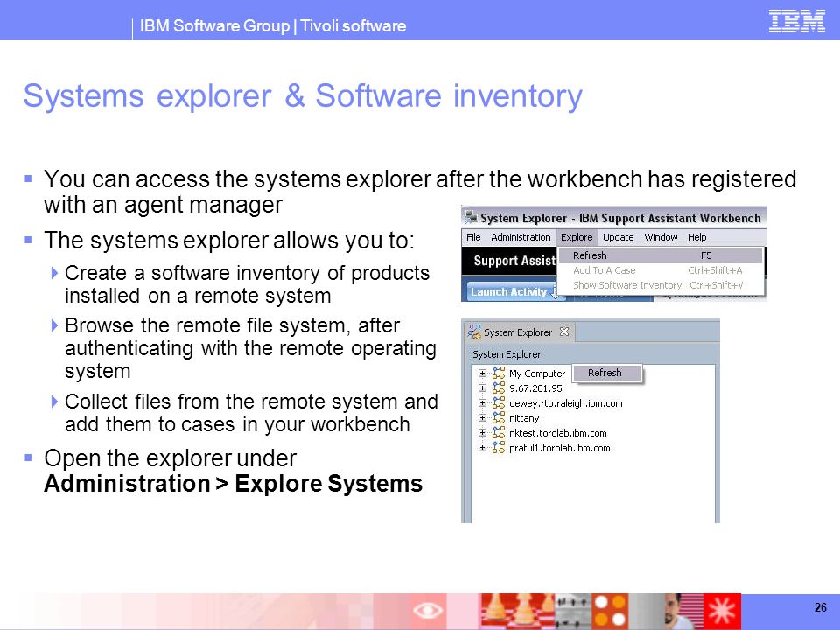Click the Refresh context menu item
Viewport: 840px width, 630px height.
tap(606, 373)
